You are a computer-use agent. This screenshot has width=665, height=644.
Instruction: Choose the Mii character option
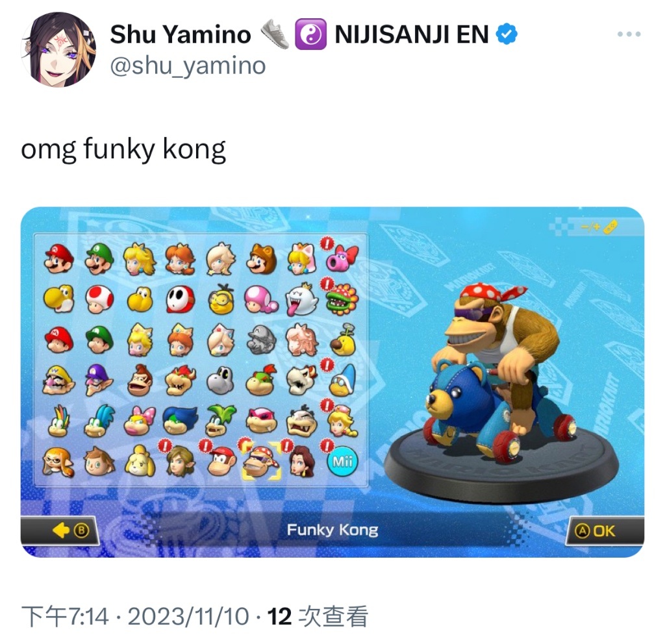(342, 462)
